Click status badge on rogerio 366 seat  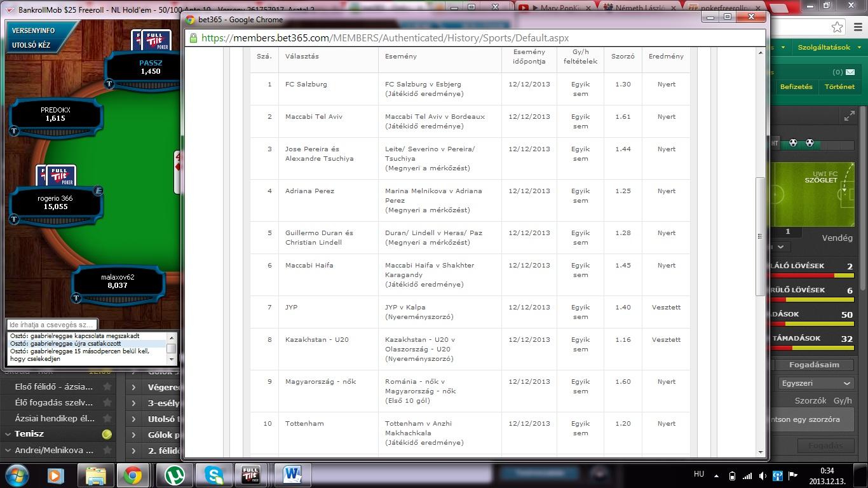pyautogui.click(x=98, y=191)
